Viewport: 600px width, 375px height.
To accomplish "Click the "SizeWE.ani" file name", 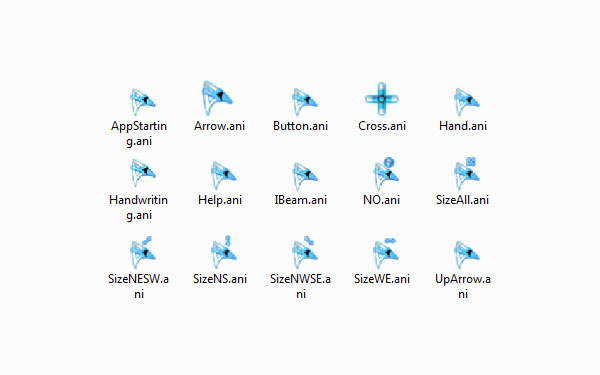I will [x=382, y=279].
